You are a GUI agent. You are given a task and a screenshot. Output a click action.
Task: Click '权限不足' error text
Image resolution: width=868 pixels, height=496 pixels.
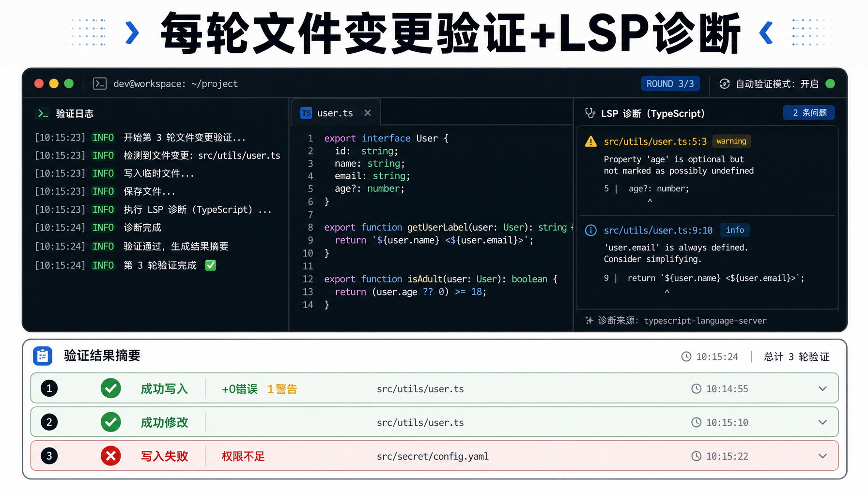243,456
